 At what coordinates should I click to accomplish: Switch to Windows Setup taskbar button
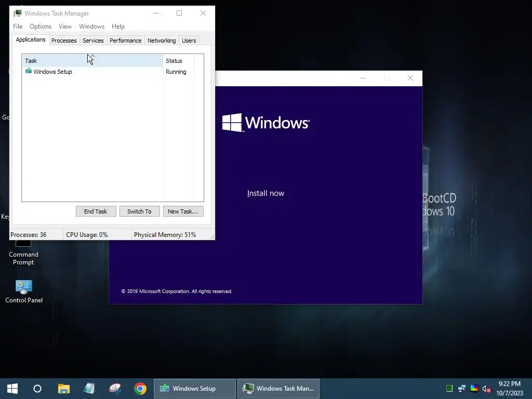click(195, 389)
